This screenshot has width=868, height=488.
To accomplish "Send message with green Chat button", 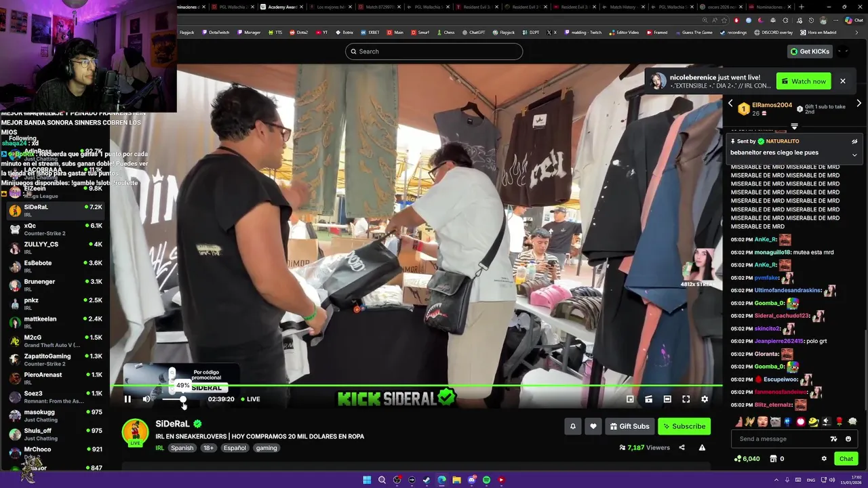I will point(846,459).
